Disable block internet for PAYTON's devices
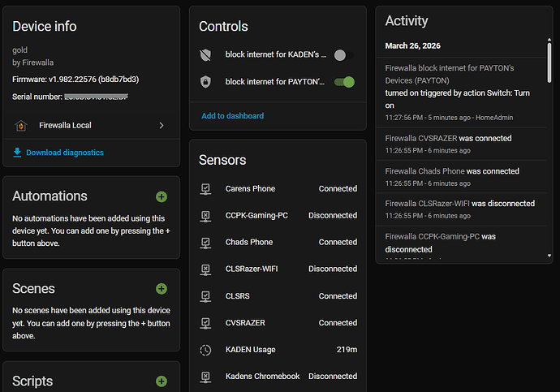 (345, 82)
